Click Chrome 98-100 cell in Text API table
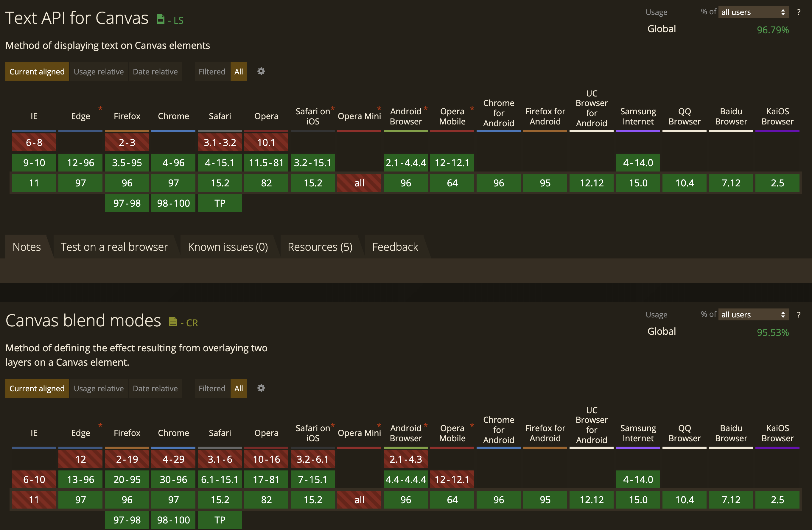The width and height of the screenshot is (812, 530). tap(173, 203)
